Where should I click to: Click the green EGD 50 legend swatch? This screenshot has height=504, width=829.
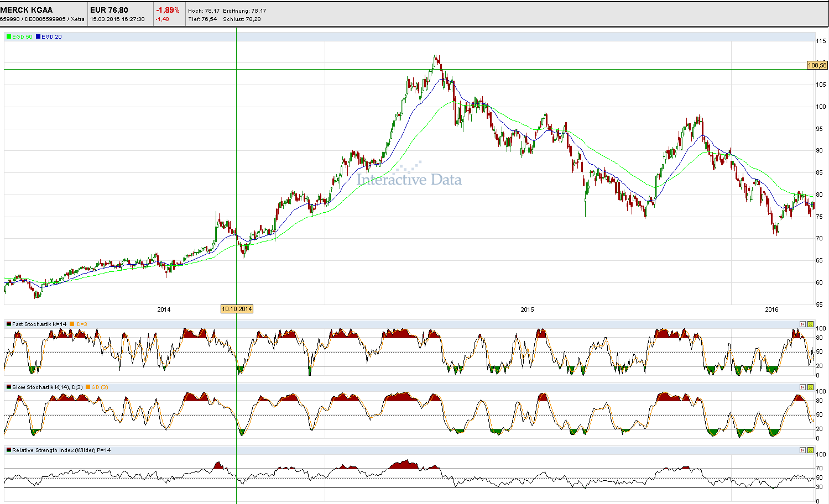click(x=9, y=37)
